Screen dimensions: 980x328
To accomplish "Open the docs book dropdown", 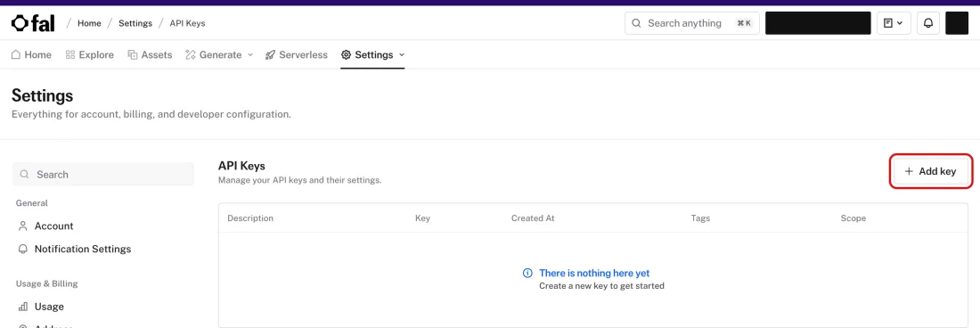I will click(894, 23).
